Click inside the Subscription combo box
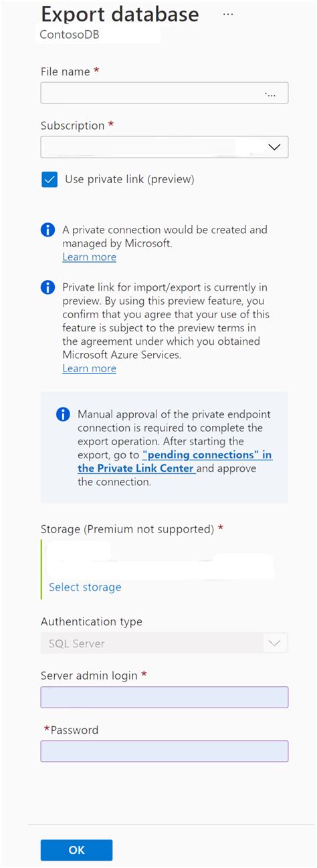Screen dimensions: 317x868 (165, 147)
